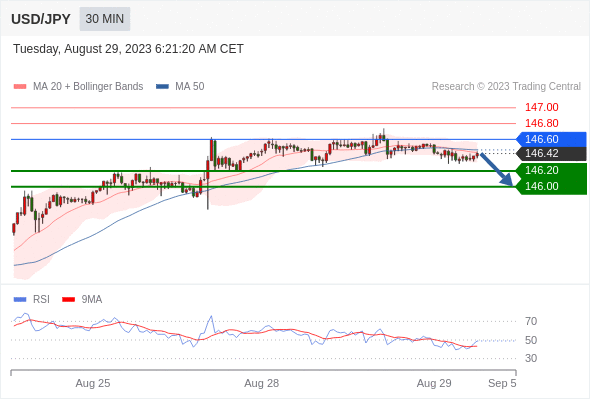Select the blue 146.60 price tag

tap(551, 139)
